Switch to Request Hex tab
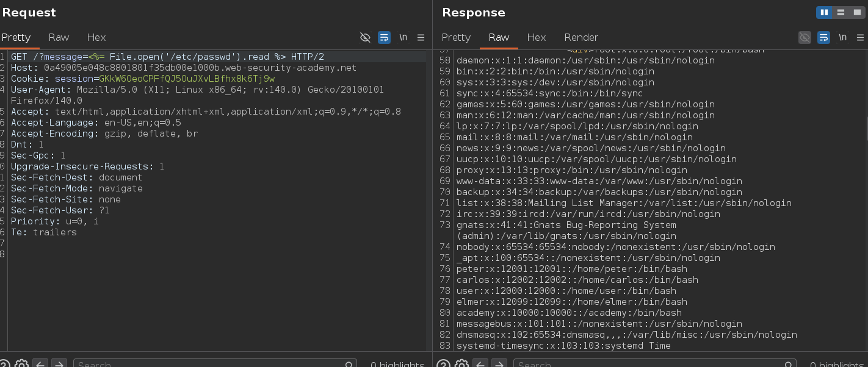Viewport: 868px width, 367px height. pyautogui.click(x=96, y=38)
